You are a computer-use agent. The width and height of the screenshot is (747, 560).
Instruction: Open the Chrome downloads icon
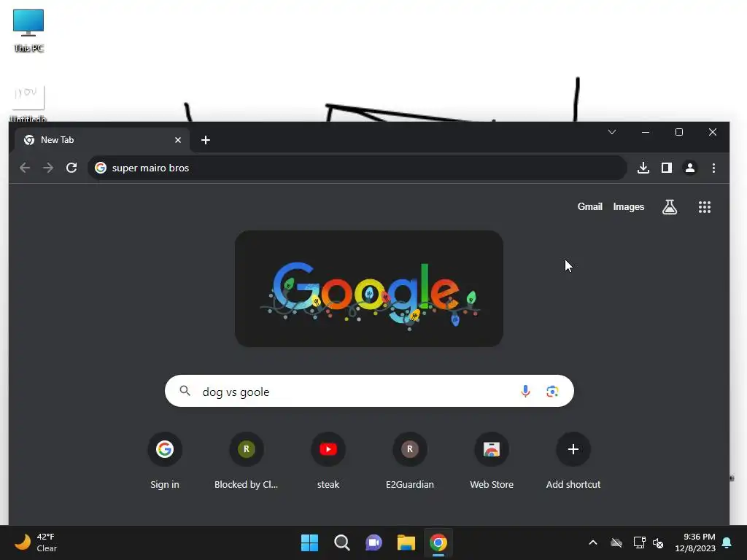point(643,168)
